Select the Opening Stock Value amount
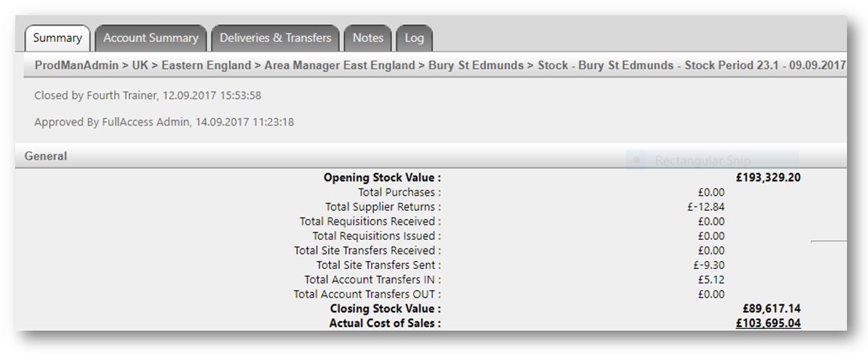This screenshot has width=868, height=353. pyautogui.click(x=767, y=178)
